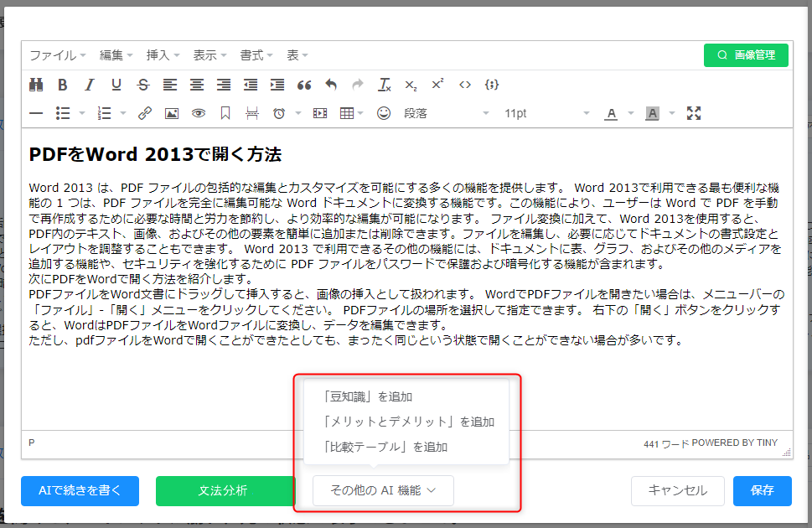The height and width of the screenshot is (528, 812).
Task: Open その他の AI 機能 dropdown
Action: [x=383, y=490]
